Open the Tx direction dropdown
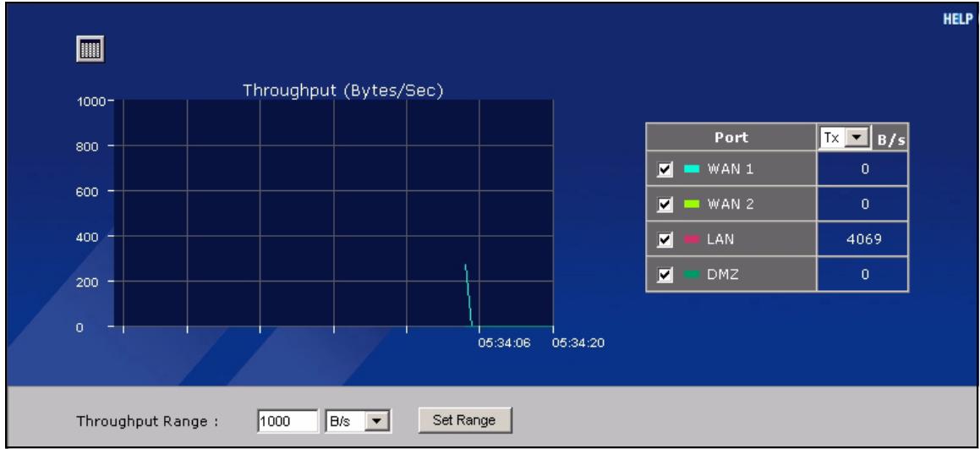 [844, 138]
